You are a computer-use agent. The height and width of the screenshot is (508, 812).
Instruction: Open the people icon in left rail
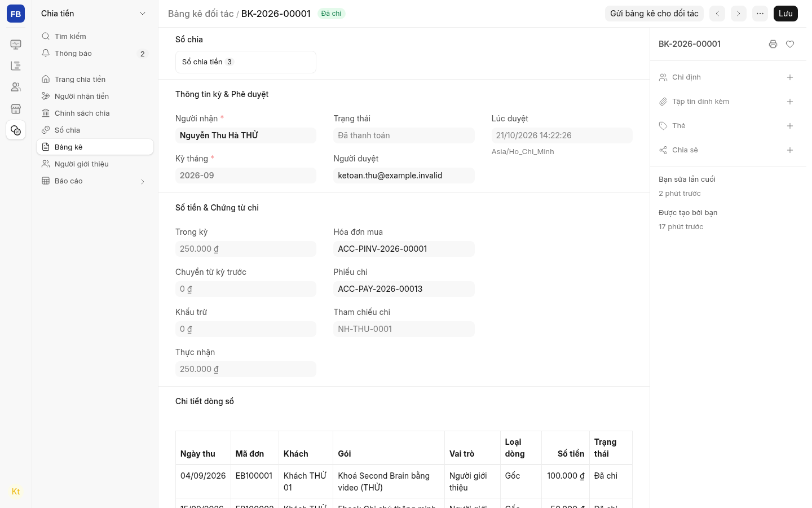[16, 87]
